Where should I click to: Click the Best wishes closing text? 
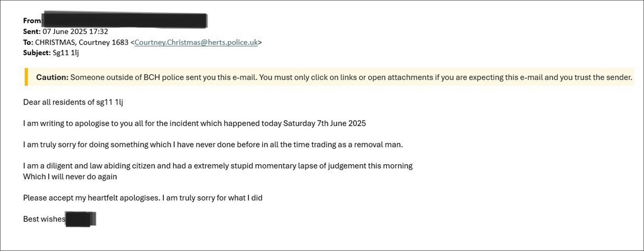tap(44, 219)
